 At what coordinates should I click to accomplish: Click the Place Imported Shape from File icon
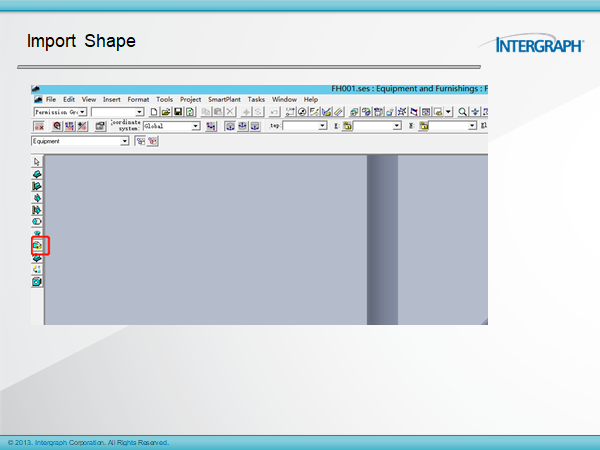pos(37,246)
